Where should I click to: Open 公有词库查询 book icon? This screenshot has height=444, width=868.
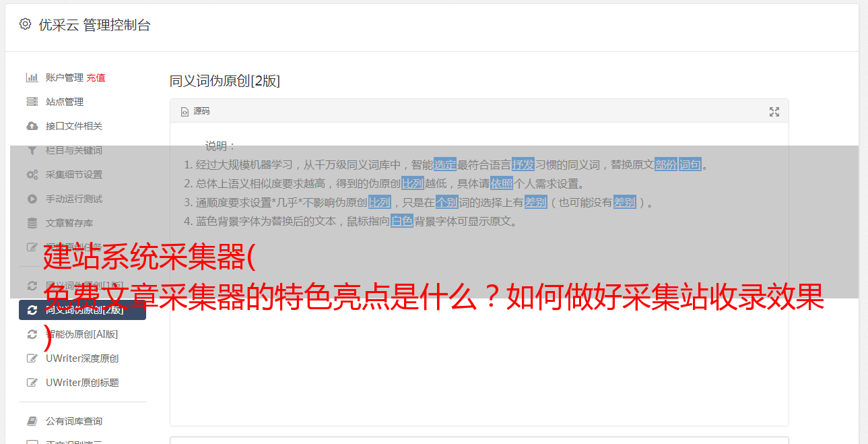point(32,421)
